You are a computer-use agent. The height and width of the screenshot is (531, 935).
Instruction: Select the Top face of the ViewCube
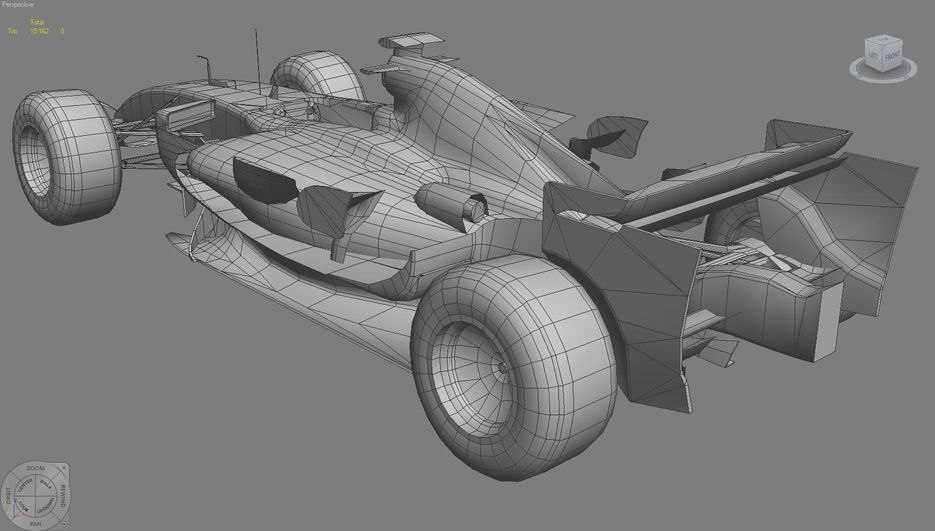883,42
